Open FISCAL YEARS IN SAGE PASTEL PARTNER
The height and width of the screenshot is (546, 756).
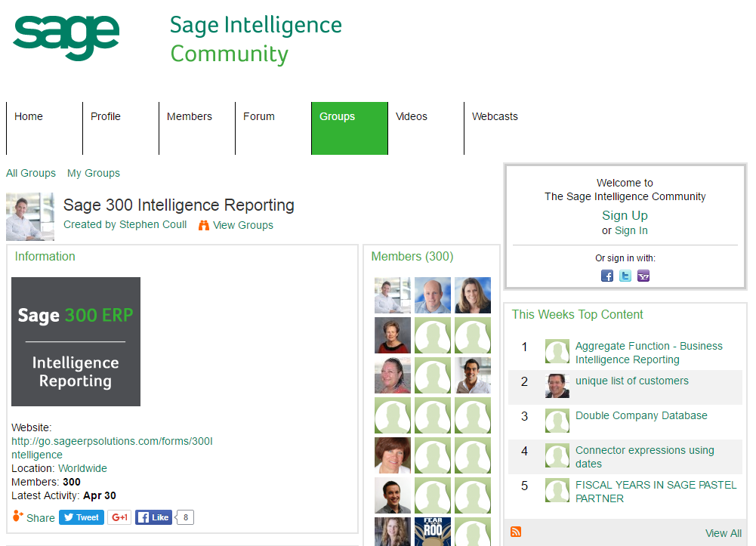(x=656, y=492)
